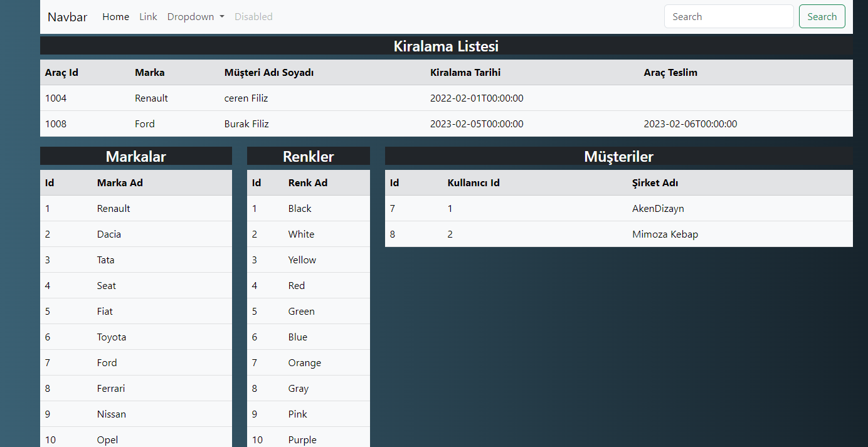Click the Müşteriler panel header

(x=618, y=157)
